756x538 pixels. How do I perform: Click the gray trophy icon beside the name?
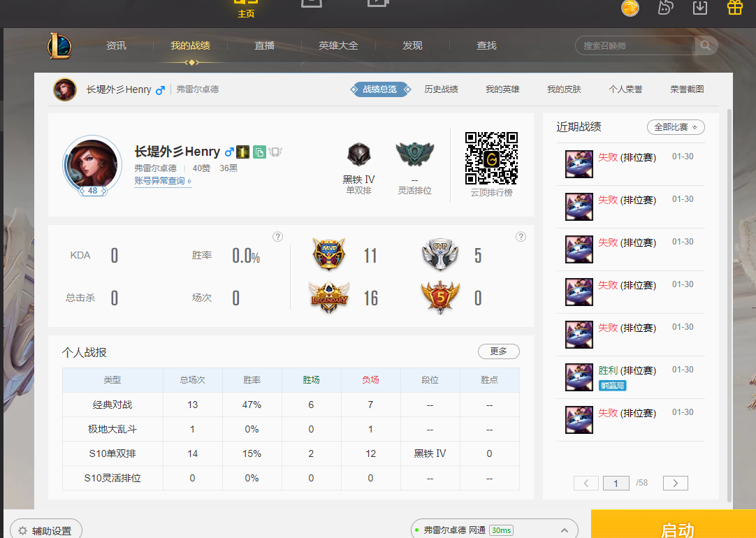click(x=275, y=152)
